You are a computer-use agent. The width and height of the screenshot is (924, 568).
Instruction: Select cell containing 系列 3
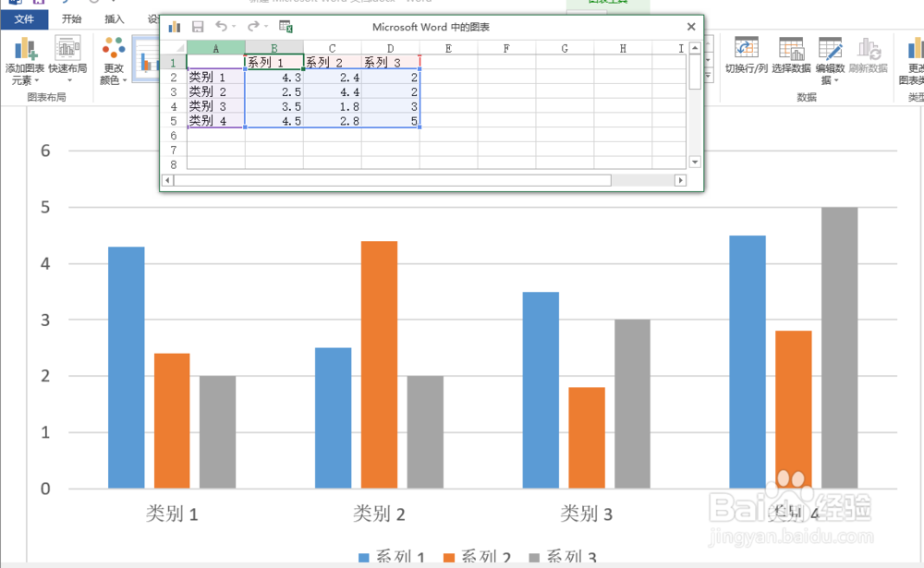(x=390, y=63)
